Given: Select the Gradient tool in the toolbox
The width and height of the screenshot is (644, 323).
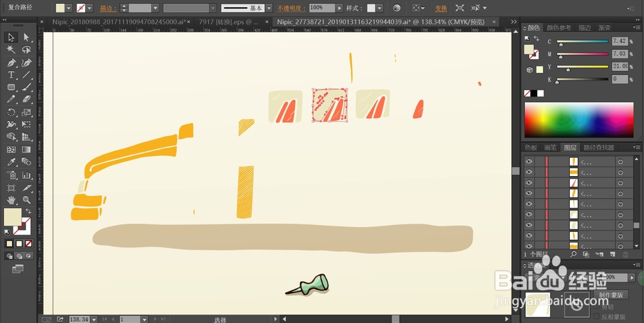Looking at the screenshot, I should point(26,150).
